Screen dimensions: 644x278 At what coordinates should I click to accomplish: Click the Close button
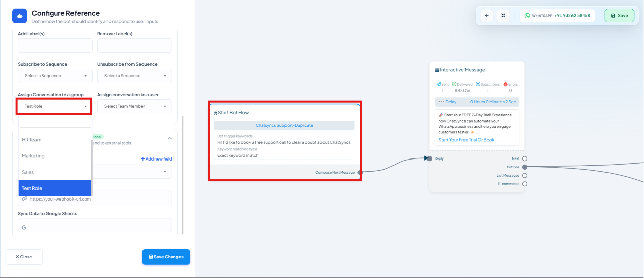click(24, 257)
